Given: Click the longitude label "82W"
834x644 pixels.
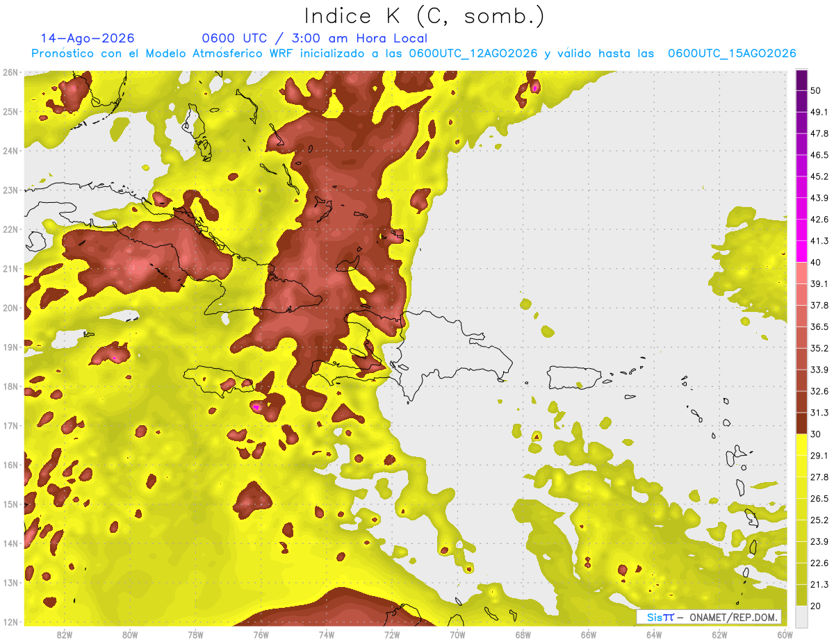Looking at the screenshot, I should (65, 634).
